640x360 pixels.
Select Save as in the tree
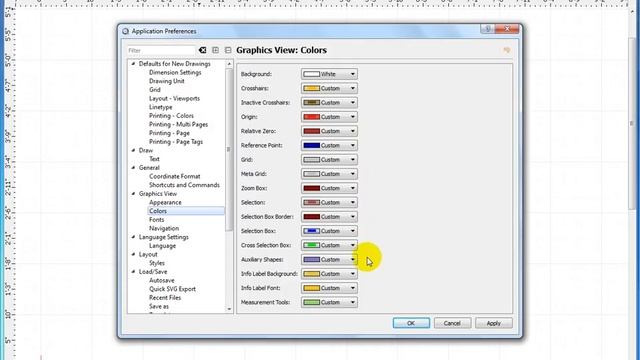(159, 306)
